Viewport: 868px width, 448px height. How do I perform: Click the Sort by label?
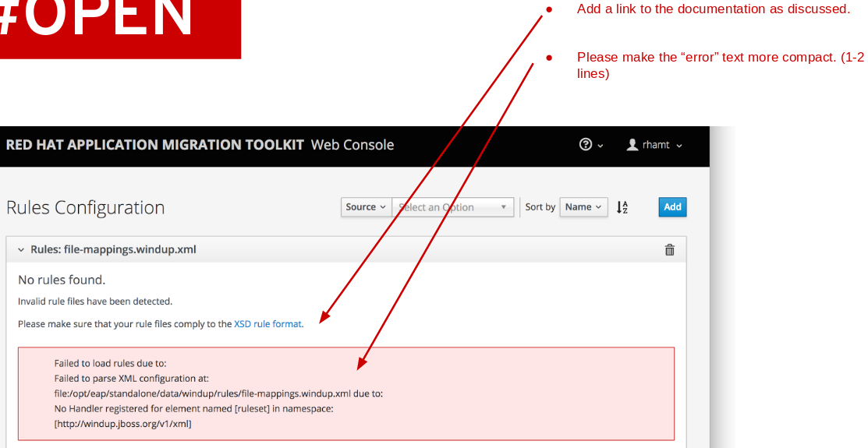pos(540,206)
